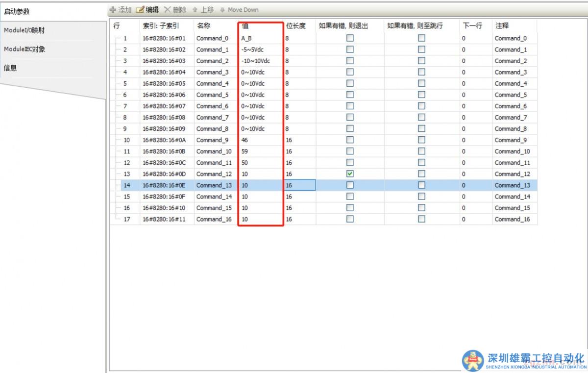
Task: Click the Move Up (上移) arrow icon
Action: click(x=195, y=10)
